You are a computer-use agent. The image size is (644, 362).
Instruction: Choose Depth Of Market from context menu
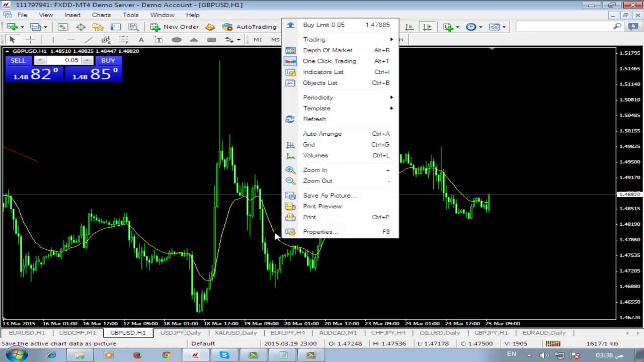pos(340,50)
